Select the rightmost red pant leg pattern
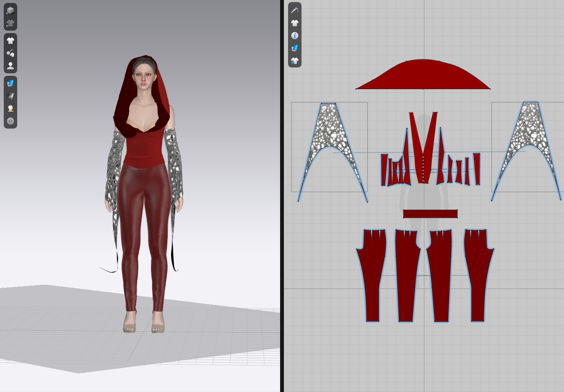Screen dimensions: 564x392 pos(478,276)
